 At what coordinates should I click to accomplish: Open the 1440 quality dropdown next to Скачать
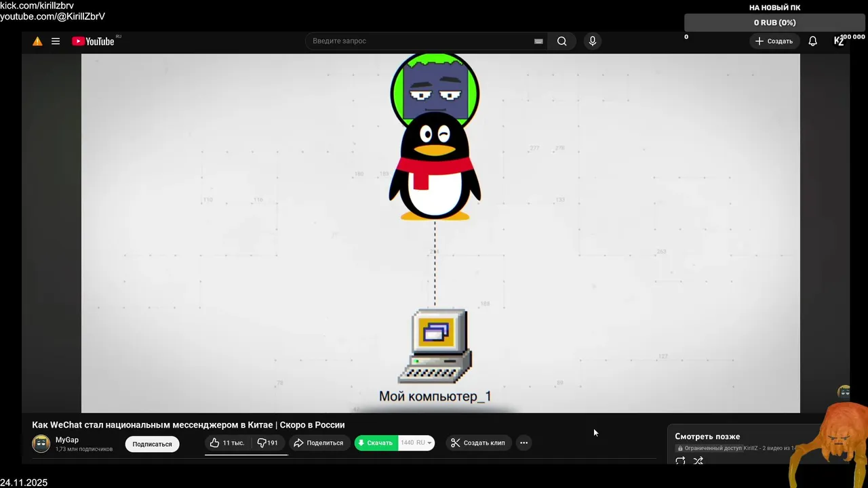click(416, 443)
